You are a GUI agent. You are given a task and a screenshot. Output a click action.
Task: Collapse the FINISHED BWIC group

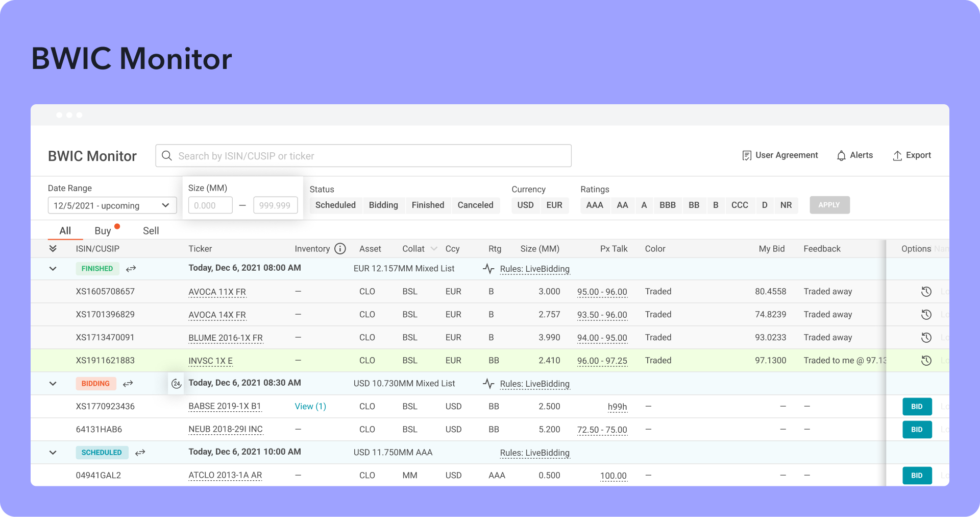(53, 269)
